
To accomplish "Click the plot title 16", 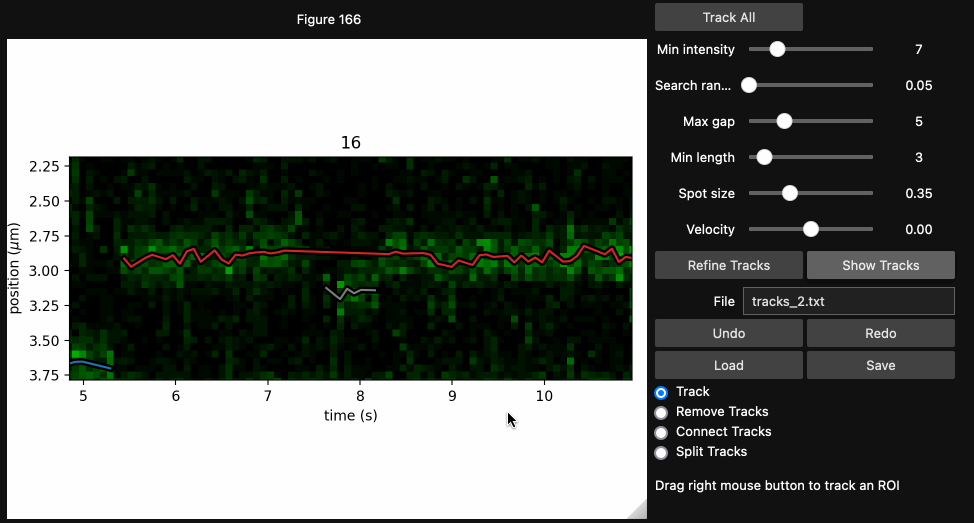I will (350, 143).
